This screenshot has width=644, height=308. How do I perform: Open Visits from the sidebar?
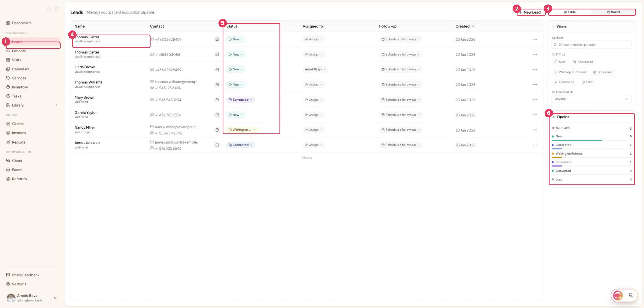16,60
